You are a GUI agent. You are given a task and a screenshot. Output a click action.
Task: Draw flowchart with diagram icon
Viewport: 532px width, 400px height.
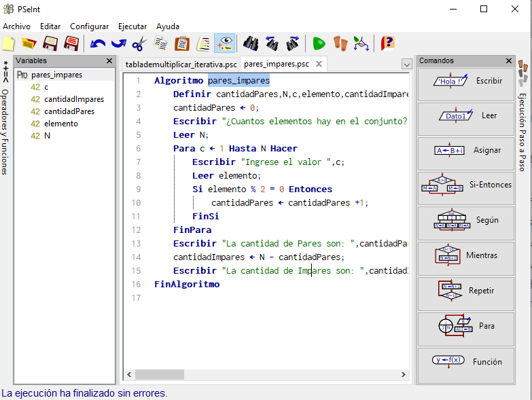coord(361,43)
